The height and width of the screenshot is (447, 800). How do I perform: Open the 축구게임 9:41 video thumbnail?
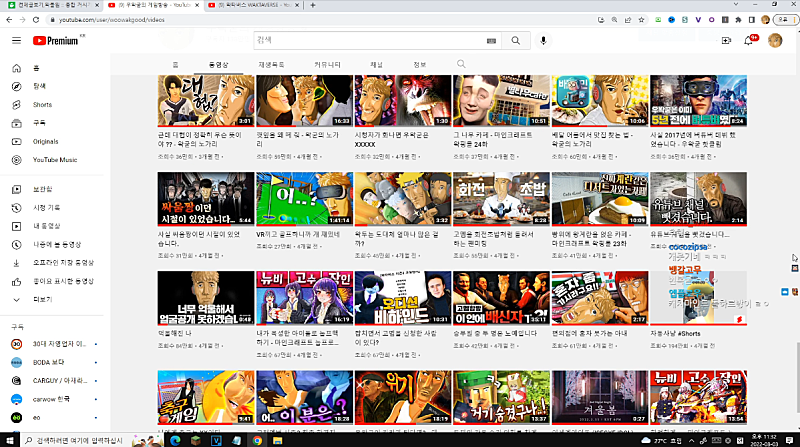(x=206, y=398)
